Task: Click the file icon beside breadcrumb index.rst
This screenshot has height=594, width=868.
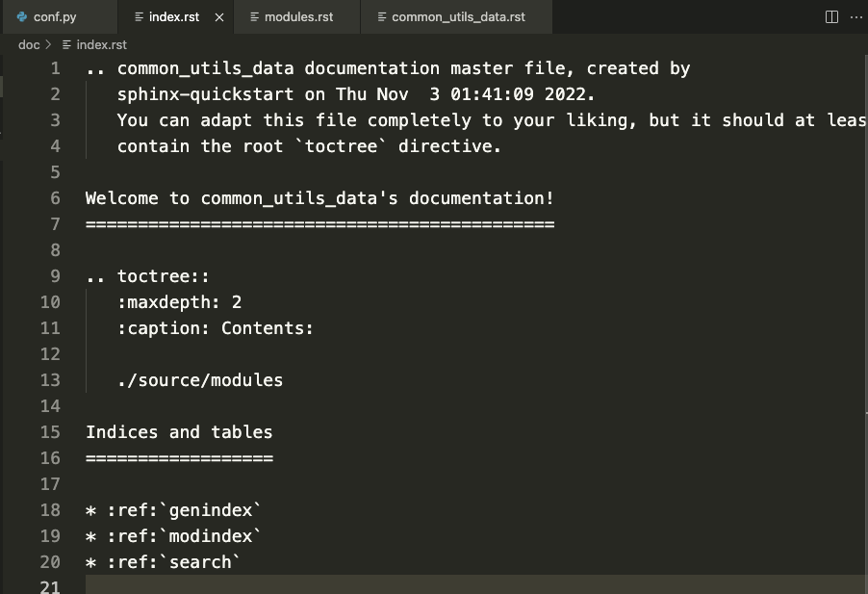Action: [66, 44]
